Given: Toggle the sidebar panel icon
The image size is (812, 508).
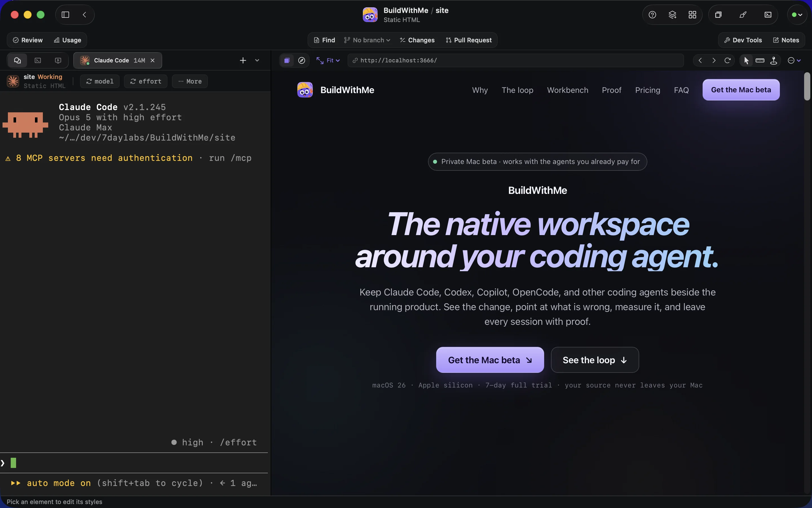Looking at the screenshot, I should 65,14.
